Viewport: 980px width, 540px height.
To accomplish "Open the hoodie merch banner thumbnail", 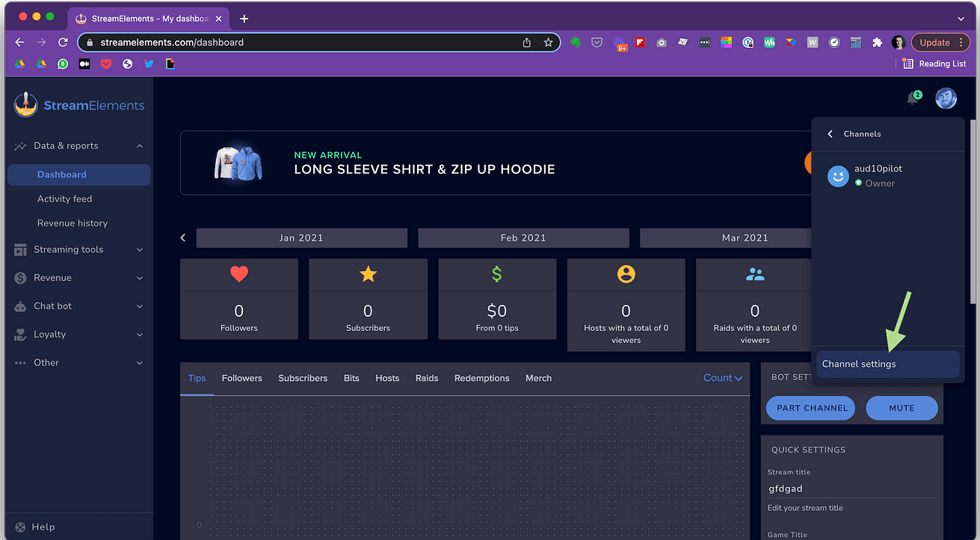I will pyautogui.click(x=239, y=162).
